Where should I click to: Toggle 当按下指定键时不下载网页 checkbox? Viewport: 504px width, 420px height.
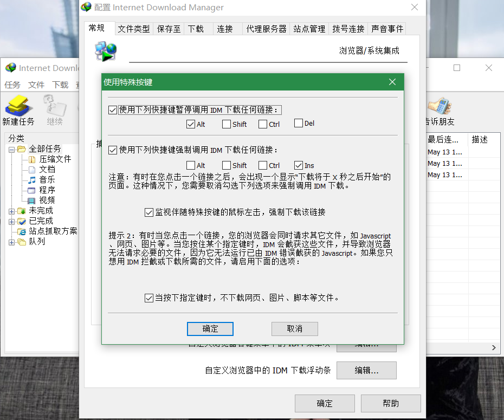[149, 298]
